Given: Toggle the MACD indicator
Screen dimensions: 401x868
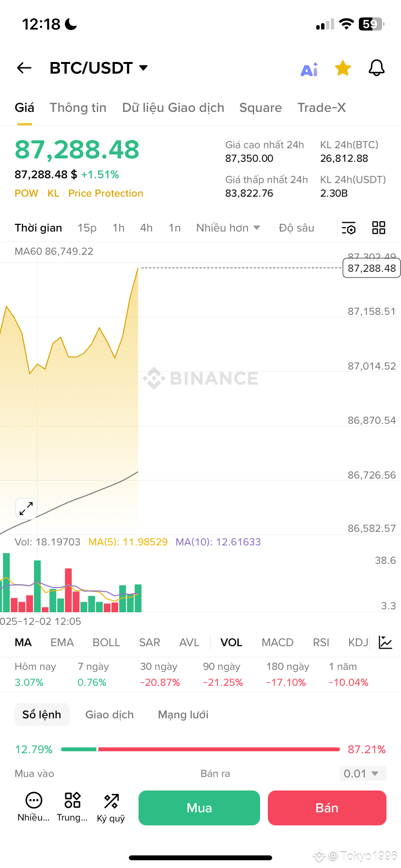Looking at the screenshot, I should pyautogui.click(x=278, y=642).
